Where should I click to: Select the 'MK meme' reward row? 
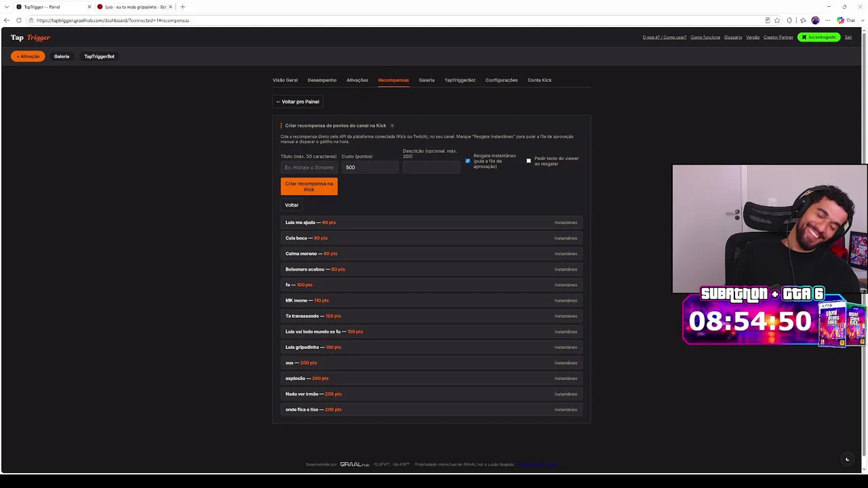pos(431,300)
